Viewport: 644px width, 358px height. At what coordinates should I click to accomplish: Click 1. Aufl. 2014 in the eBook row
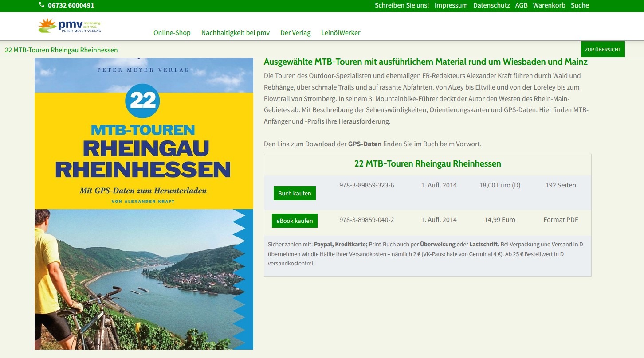pyautogui.click(x=439, y=220)
